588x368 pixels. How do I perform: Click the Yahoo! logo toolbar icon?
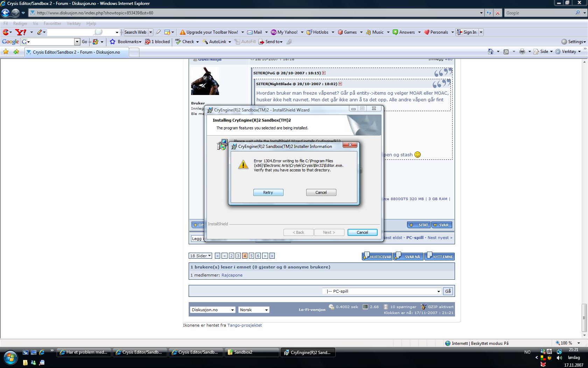click(21, 32)
